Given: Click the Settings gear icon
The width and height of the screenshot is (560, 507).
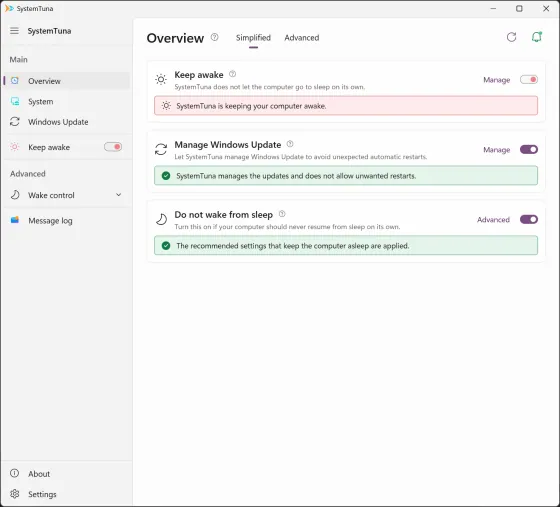Looking at the screenshot, I should (15, 494).
